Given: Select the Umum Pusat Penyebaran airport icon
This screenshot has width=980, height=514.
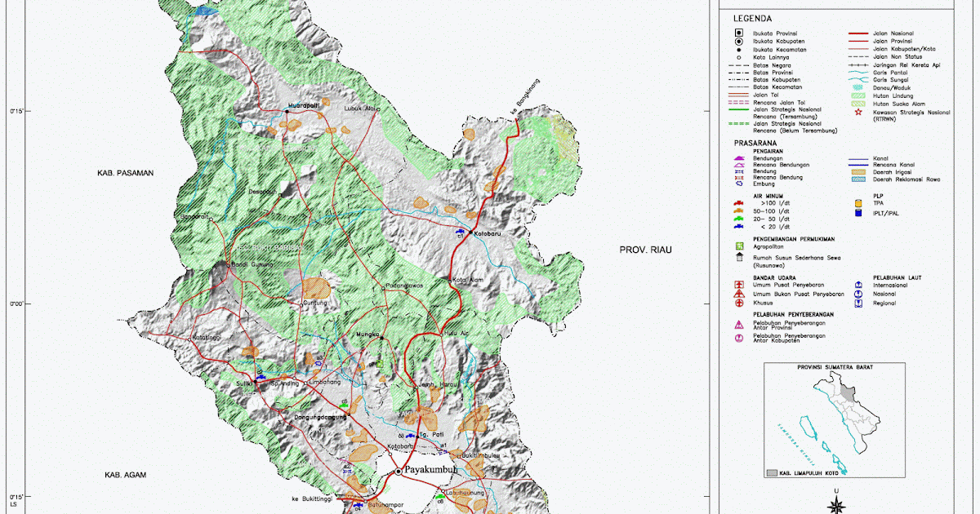Looking at the screenshot, I should [x=739, y=285].
